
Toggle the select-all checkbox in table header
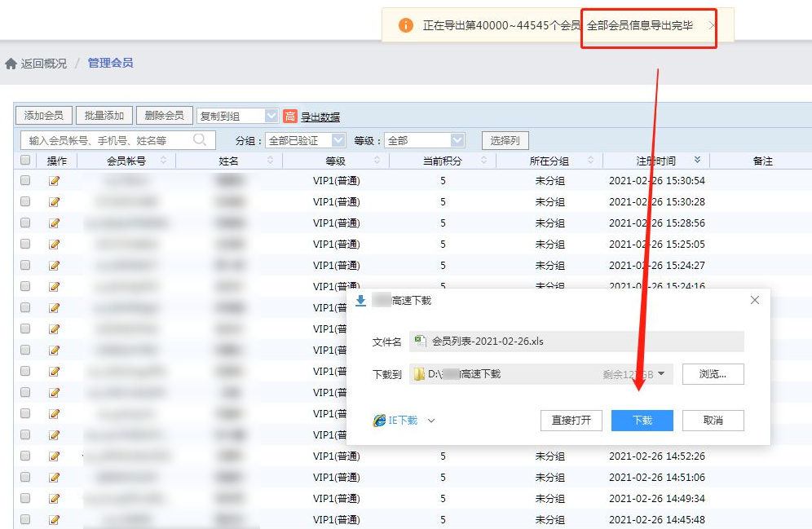(25, 161)
